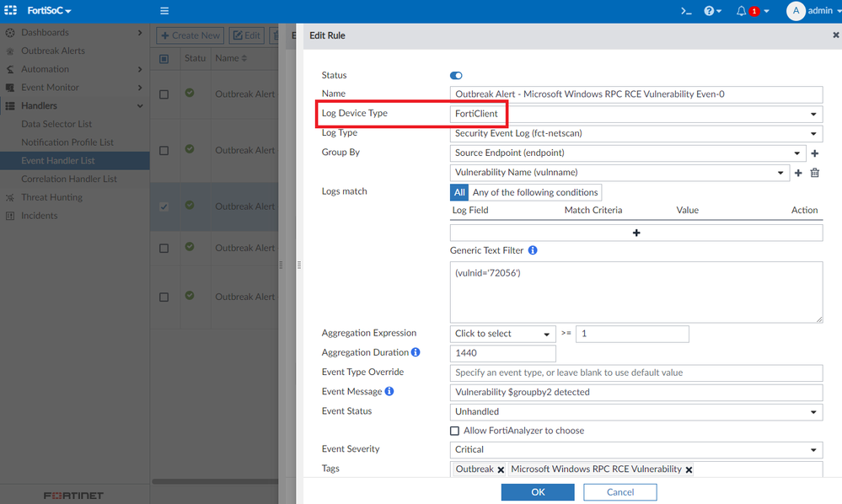Toggle the hamburger sidebar menu icon
Screen dimensions: 842x504
(164, 11)
